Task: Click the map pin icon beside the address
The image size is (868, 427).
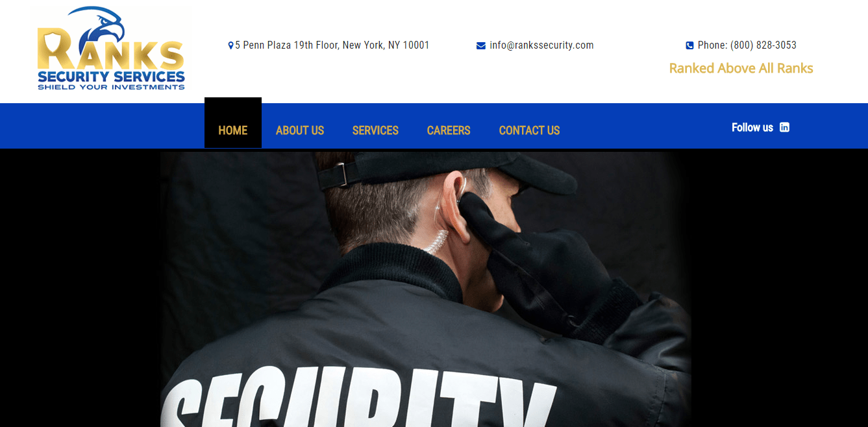Action: (x=230, y=45)
